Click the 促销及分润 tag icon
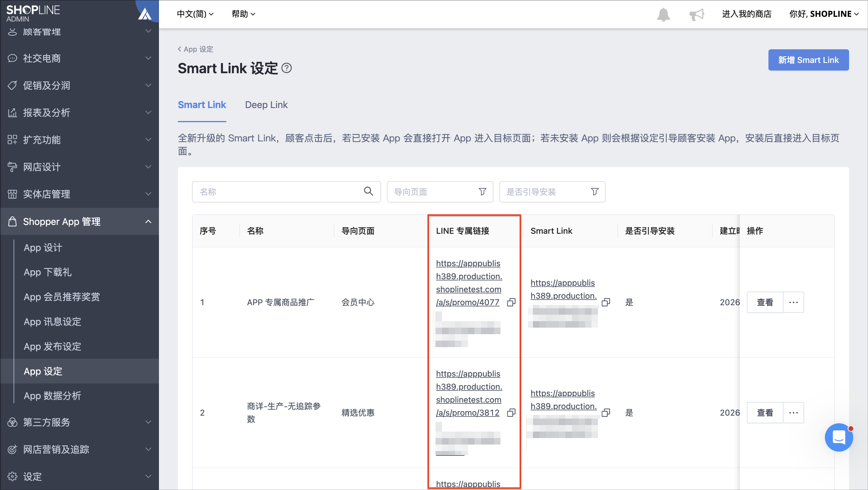The image size is (868, 490). coord(12,85)
